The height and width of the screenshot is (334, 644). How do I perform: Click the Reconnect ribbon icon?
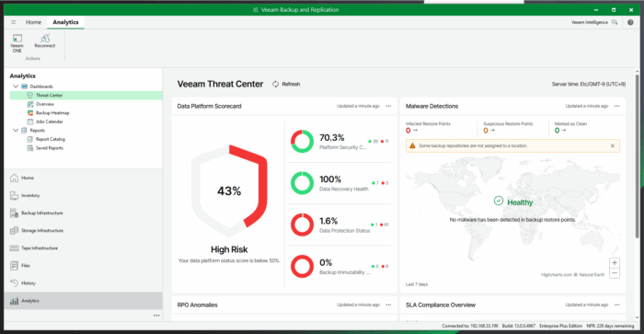click(x=45, y=41)
